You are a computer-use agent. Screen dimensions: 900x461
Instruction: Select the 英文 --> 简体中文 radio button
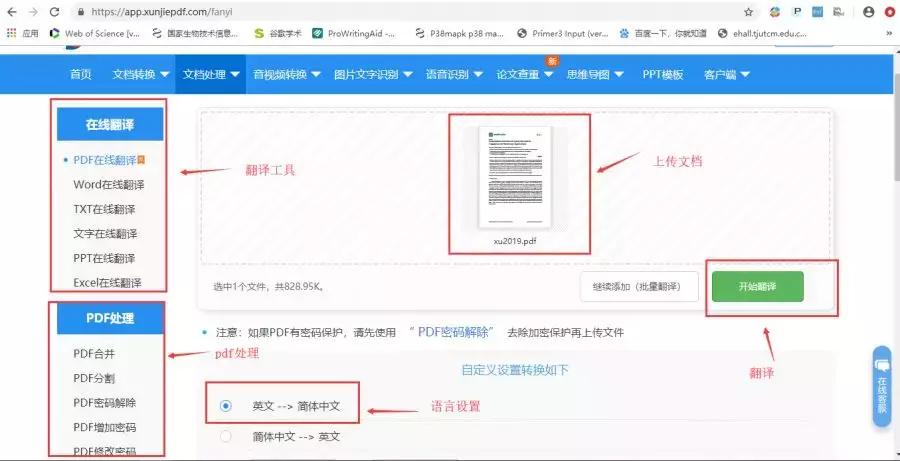coord(226,406)
